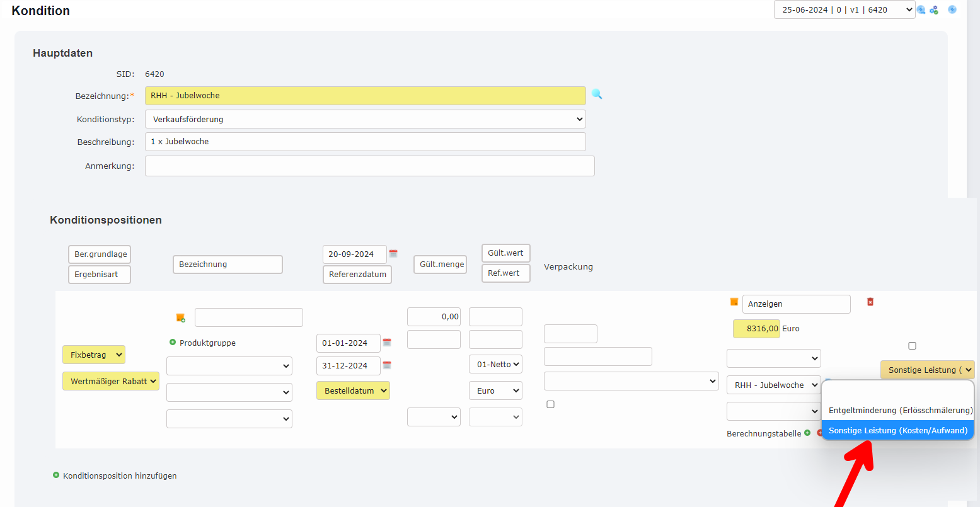Viewport: 980px width, 507px height.
Task: Choose Sonstige Leistung (Kosten/Aufwand) option
Action: (x=897, y=430)
